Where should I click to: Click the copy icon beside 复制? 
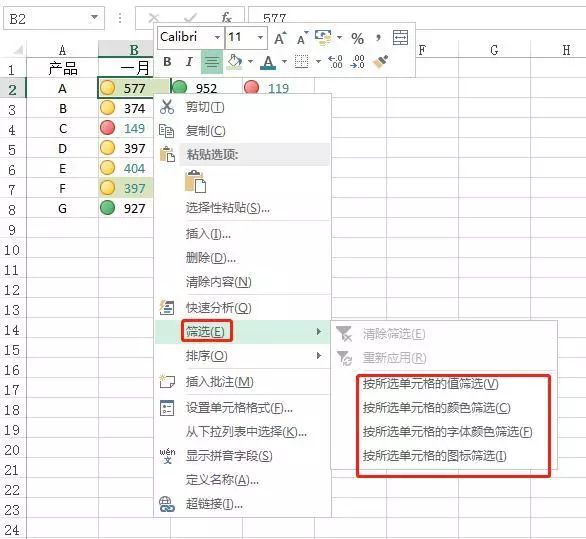[x=167, y=131]
